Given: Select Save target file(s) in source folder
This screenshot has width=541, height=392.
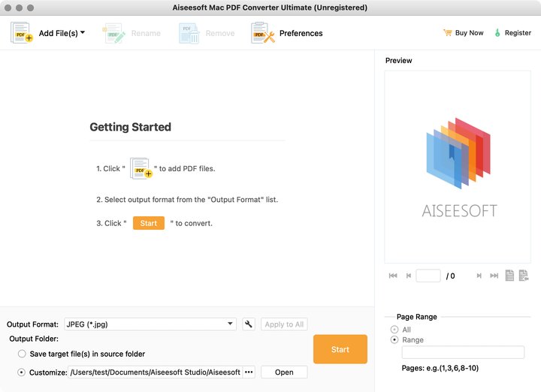Looking at the screenshot, I should coord(22,354).
